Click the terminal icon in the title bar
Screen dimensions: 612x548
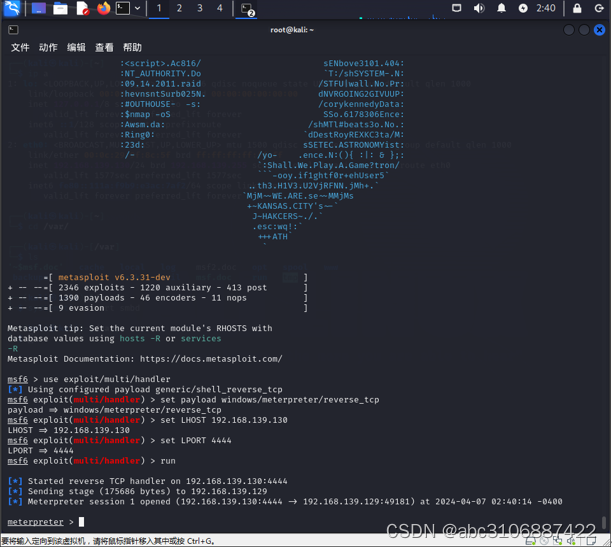(x=13, y=30)
